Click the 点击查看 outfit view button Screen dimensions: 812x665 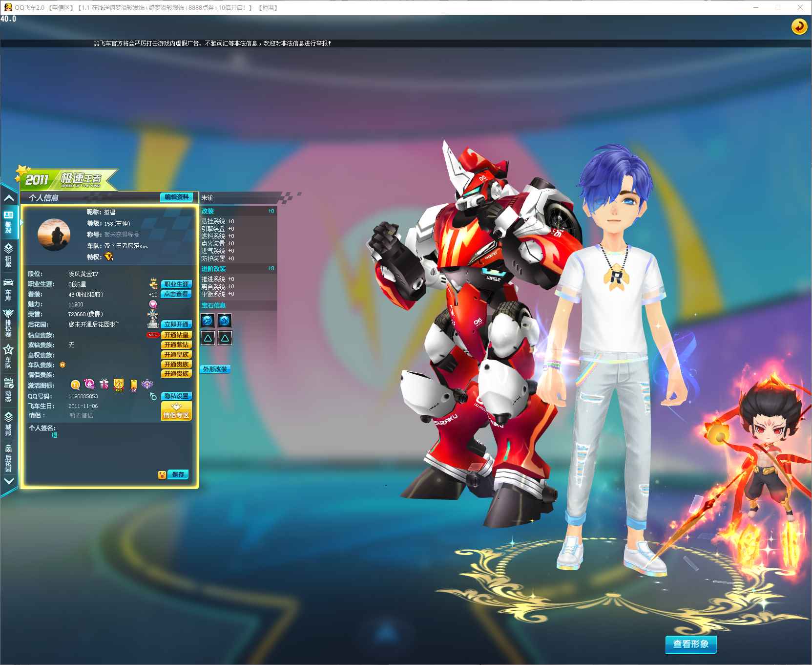tap(176, 294)
